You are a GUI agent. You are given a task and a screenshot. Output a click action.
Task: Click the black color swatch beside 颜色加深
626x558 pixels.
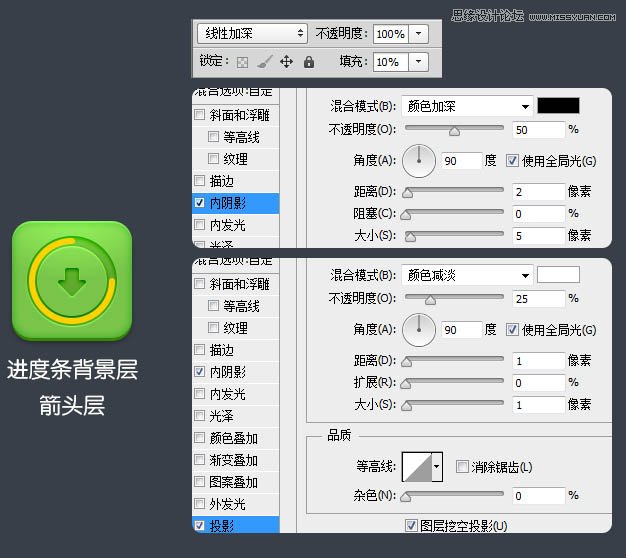pyautogui.click(x=558, y=106)
